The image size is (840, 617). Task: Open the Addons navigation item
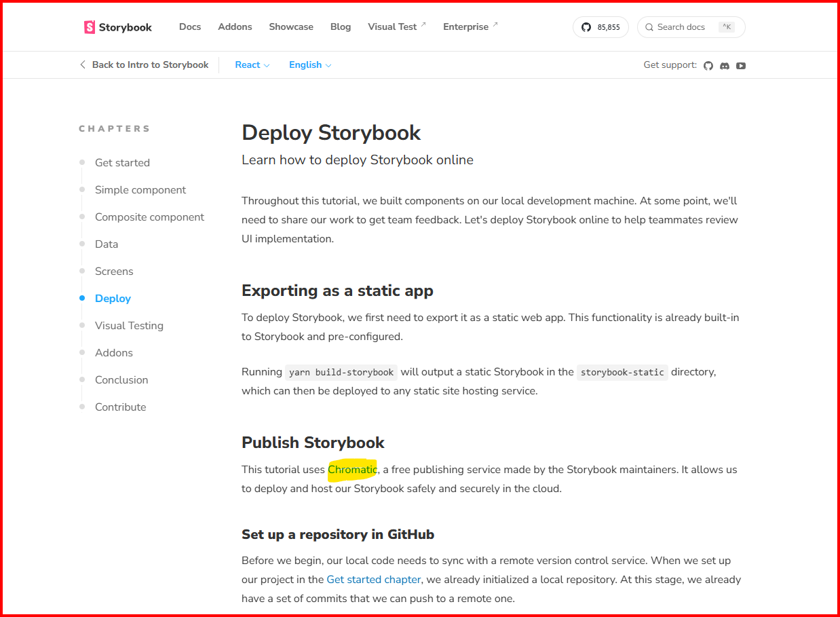pos(235,27)
